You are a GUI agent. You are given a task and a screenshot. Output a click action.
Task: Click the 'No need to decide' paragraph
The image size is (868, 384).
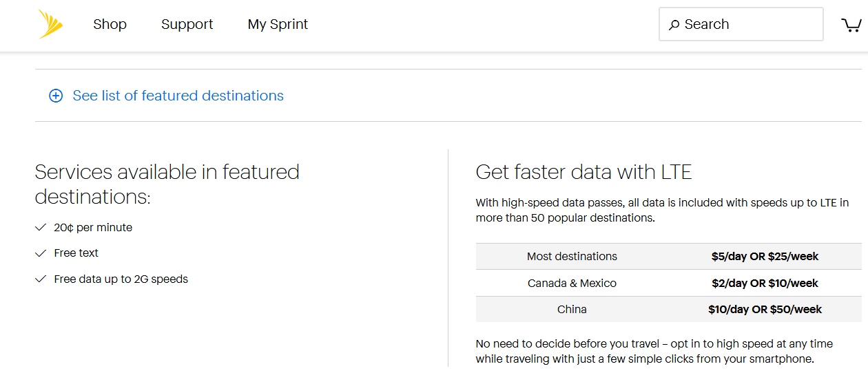coord(654,351)
